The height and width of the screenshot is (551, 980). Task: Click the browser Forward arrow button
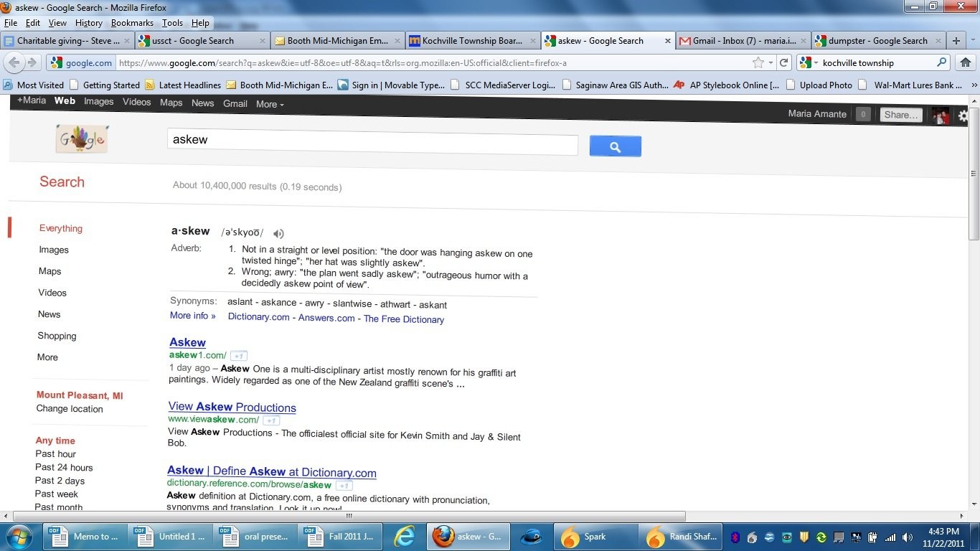pos(32,62)
